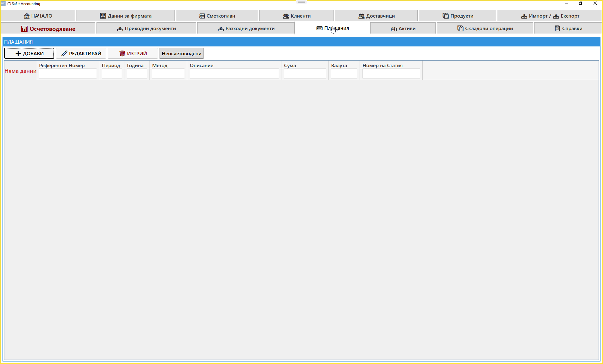Click the plus icon on ДОБАВИ
Screen dimensions: 603x364
[18, 53]
